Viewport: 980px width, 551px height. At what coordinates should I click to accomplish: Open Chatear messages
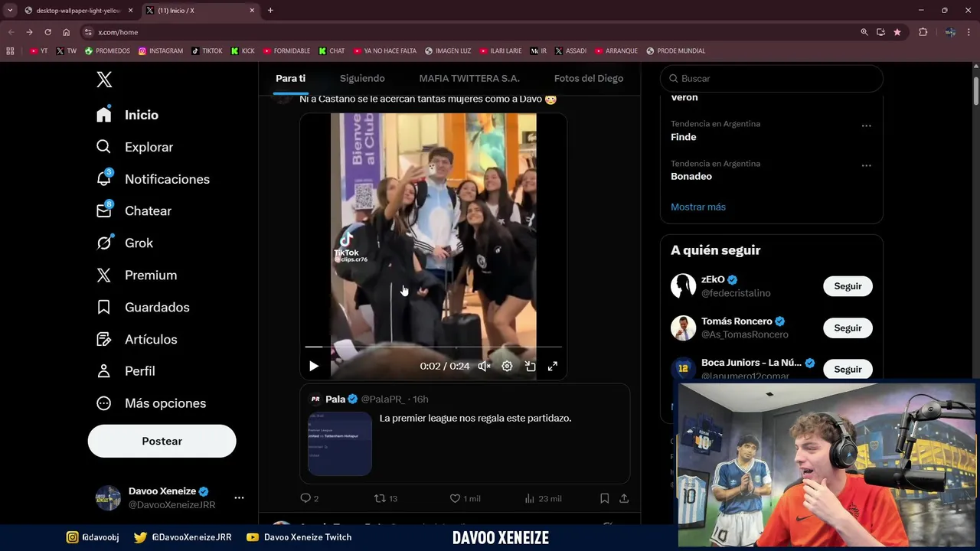[x=134, y=211]
